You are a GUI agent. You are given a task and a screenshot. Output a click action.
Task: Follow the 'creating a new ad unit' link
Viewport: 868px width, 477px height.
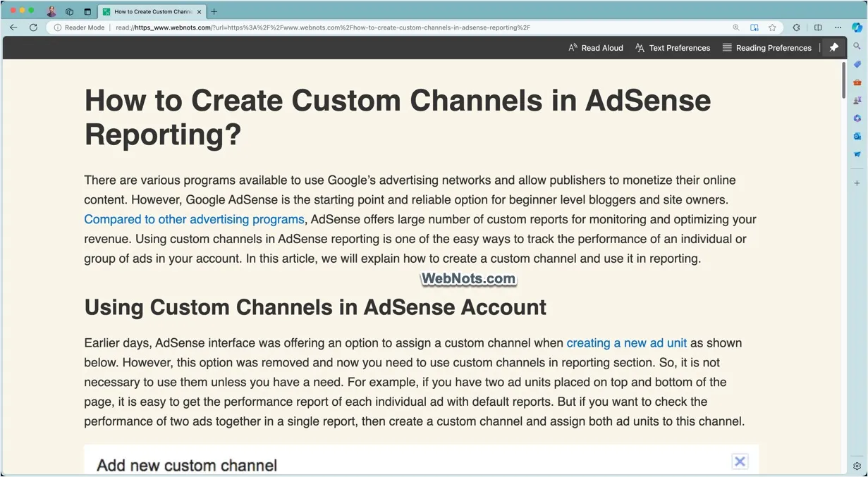tap(627, 343)
